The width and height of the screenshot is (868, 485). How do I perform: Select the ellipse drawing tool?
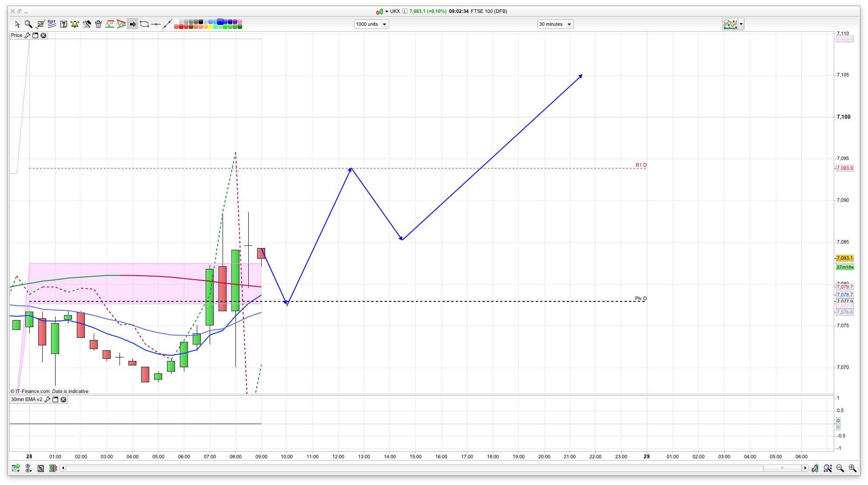pos(144,24)
